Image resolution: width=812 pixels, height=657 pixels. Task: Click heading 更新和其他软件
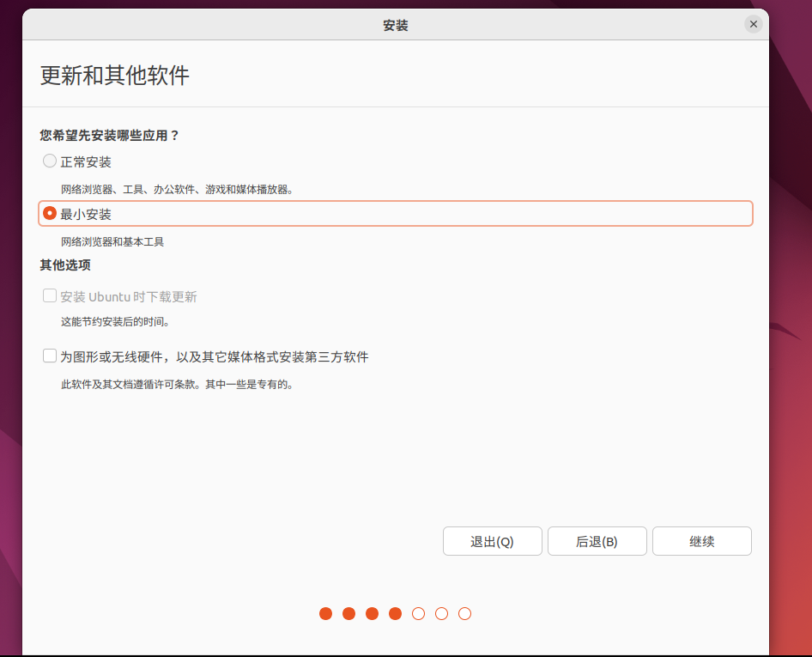[x=115, y=76]
